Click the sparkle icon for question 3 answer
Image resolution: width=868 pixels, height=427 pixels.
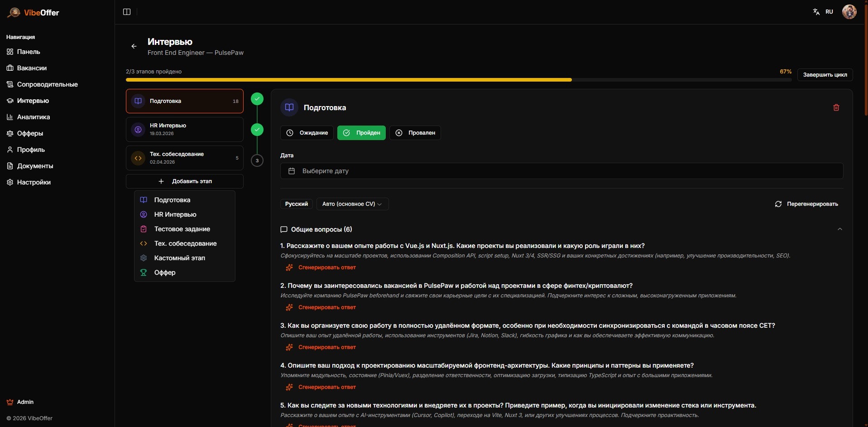pos(289,347)
